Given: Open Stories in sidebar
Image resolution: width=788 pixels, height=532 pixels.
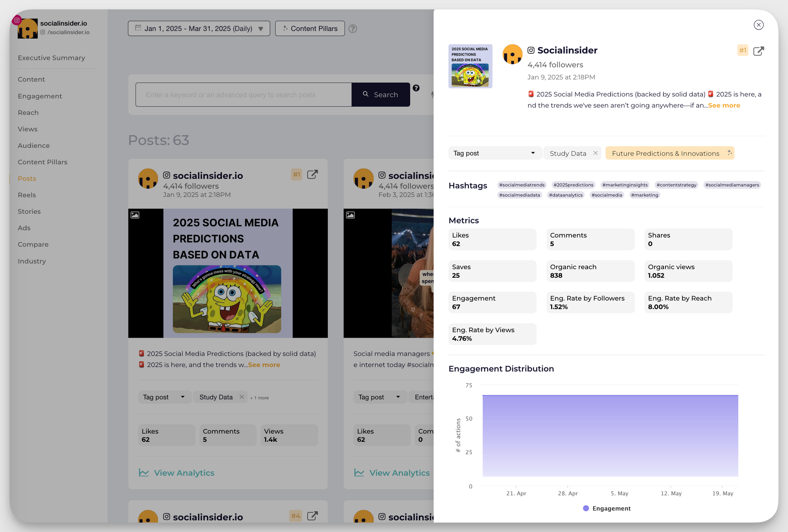Looking at the screenshot, I should 29,212.
